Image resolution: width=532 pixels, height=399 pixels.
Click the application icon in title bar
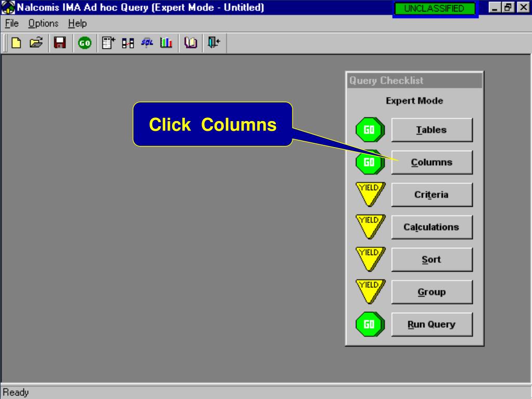click(8, 7)
